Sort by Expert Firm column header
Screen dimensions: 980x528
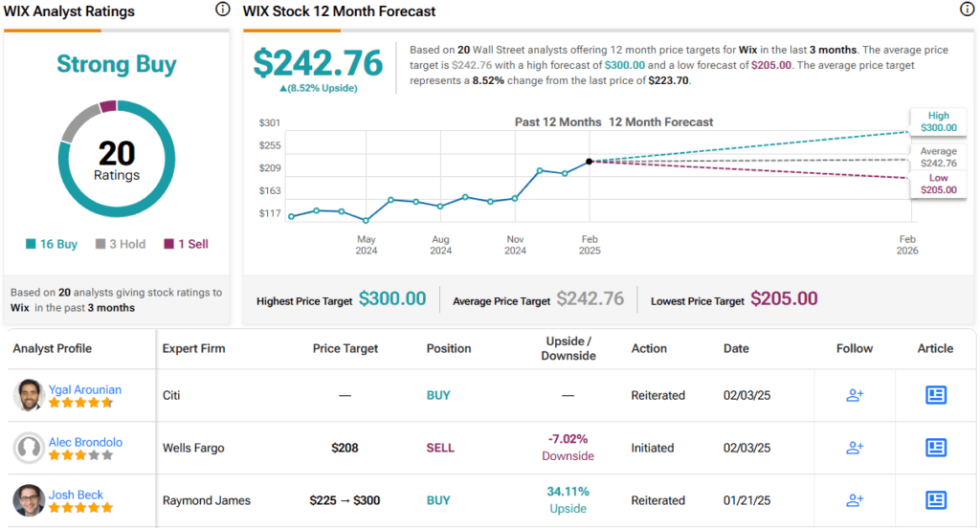[193, 349]
